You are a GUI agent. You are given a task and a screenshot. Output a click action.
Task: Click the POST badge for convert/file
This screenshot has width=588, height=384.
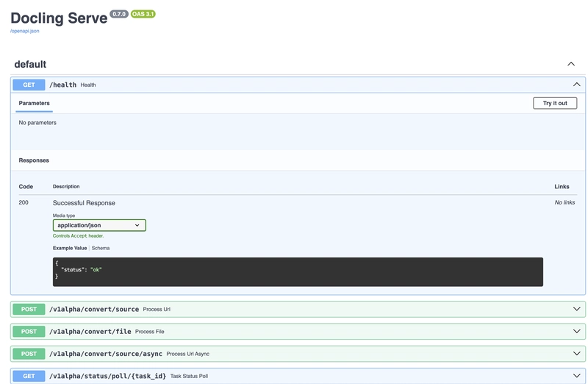[x=29, y=332]
